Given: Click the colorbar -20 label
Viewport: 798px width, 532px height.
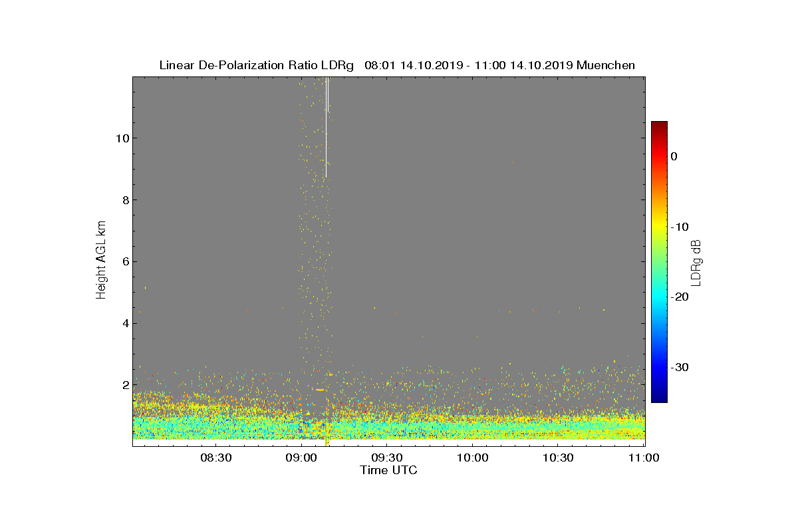Looking at the screenshot, I should [x=680, y=297].
